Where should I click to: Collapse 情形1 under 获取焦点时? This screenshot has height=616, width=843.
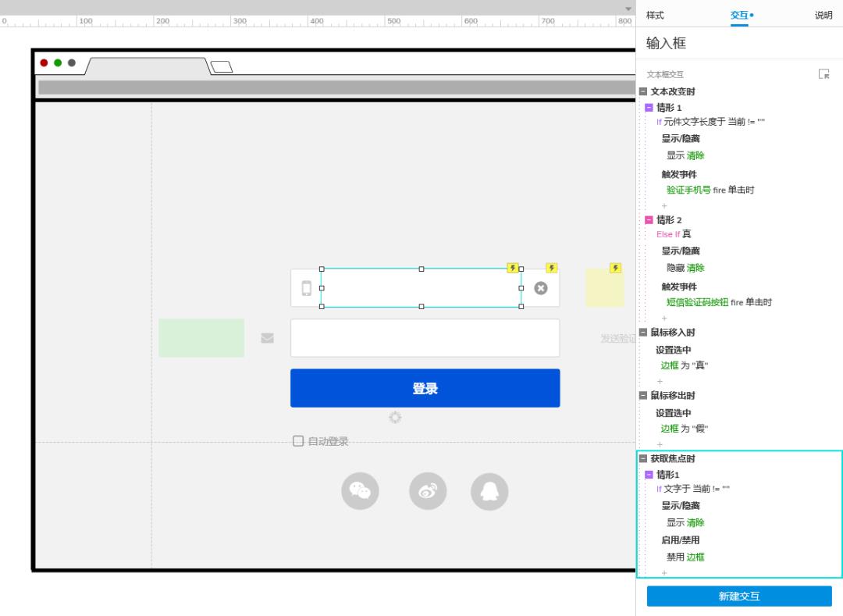coord(649,475)
